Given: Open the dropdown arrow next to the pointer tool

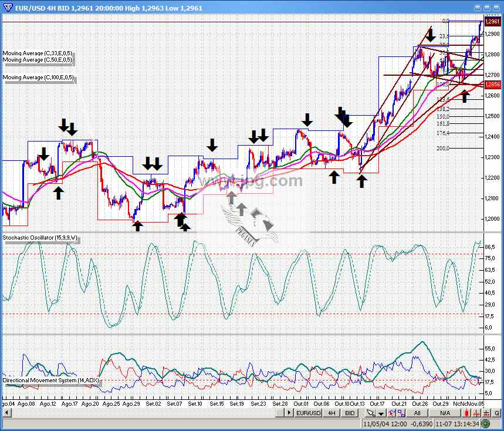Looking at the screenshot, I should coord(380,413).
